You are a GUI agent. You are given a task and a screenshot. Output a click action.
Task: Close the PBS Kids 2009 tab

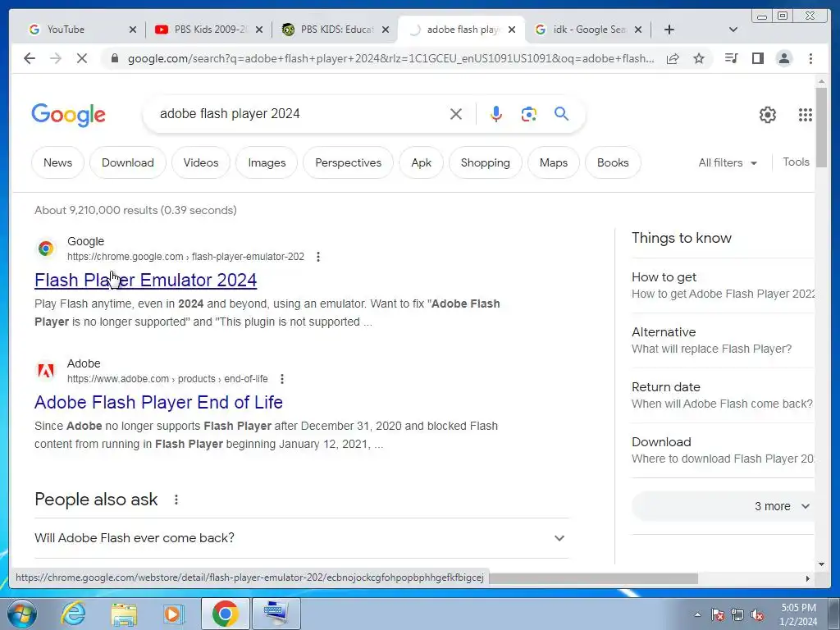pyautogui.click(x=259, y=30)
